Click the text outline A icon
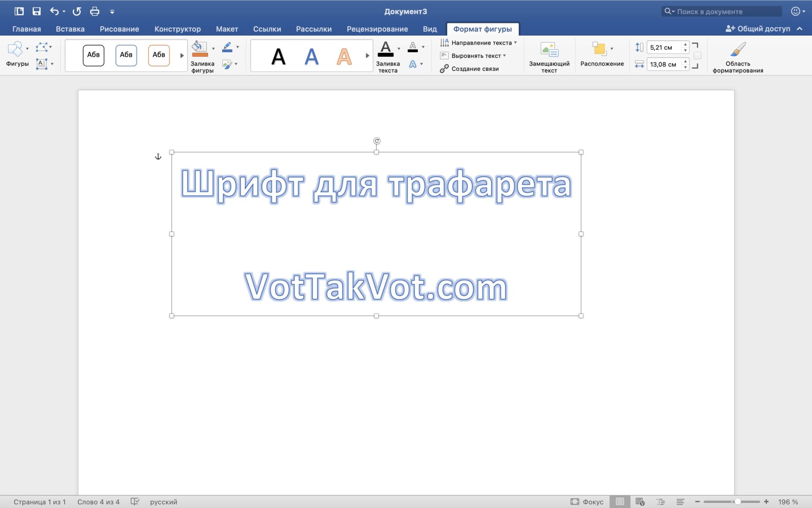 (413, 47)
